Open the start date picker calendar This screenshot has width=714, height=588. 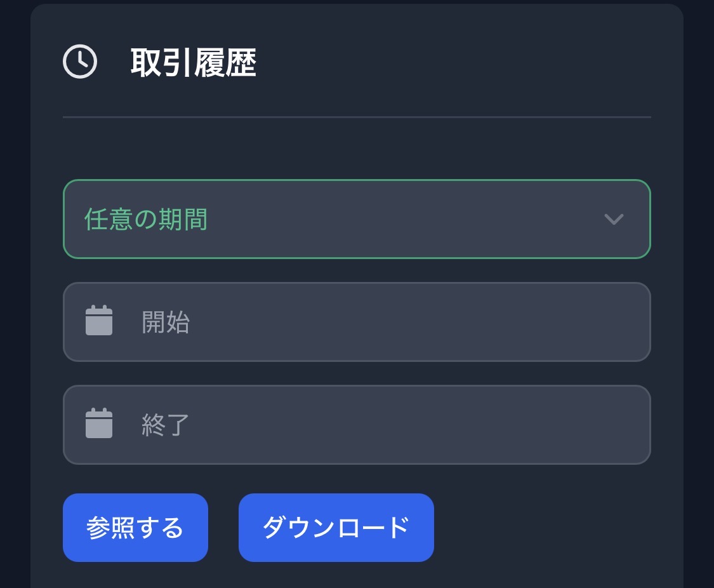99,321
